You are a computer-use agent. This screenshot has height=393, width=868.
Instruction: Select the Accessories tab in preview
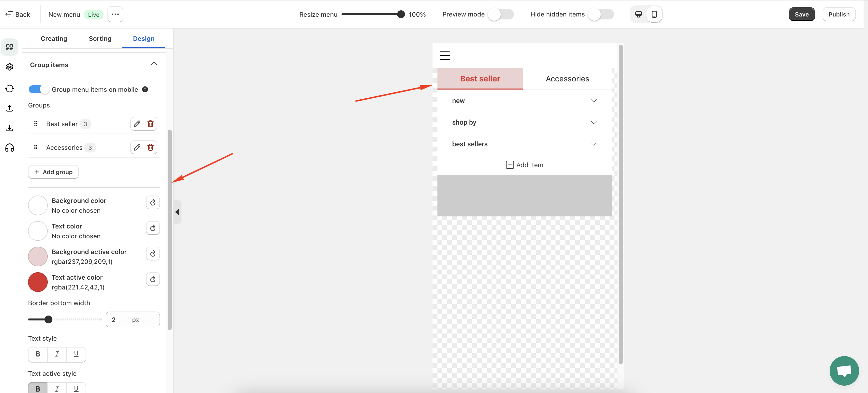click(x=567, y=78)
